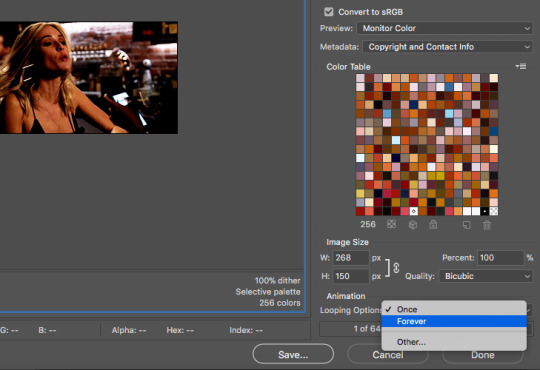Click the 'Looping Options' label
Screen dimensions: 540x370
tap(351, 310)
